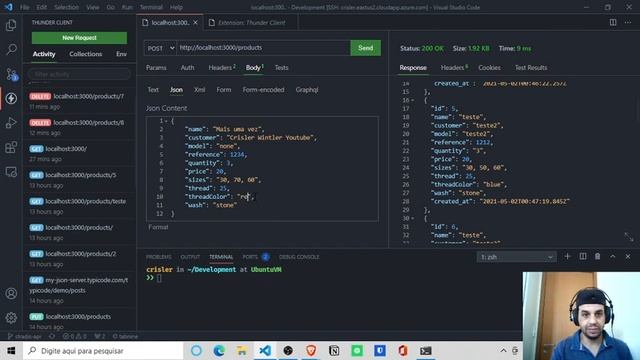Open the PROBLEMS panel tab
Image resolution: width=640 pixels, height=360 pixels.
pyautogui.click(x=159, y=257)
